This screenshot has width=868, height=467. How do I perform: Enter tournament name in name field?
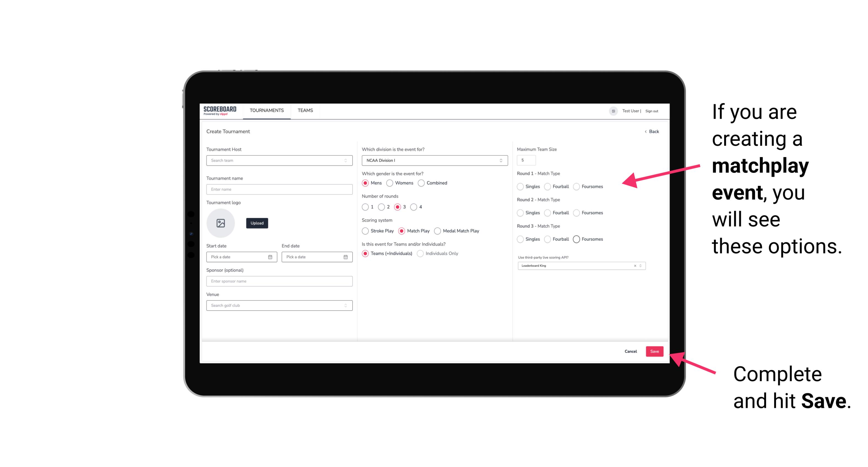pos(278,189)
